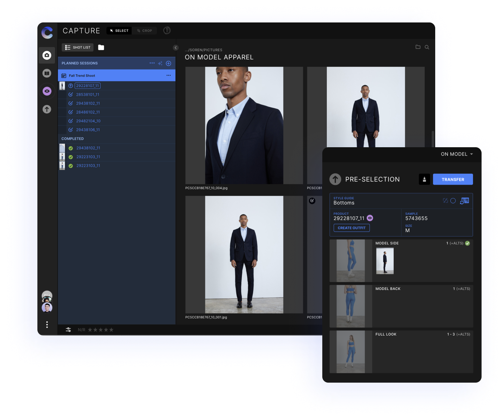The width and height of the screenshot is (504, 420).
Task: Click the sparkle icon in Planned Sessions header
Action: 160,64
